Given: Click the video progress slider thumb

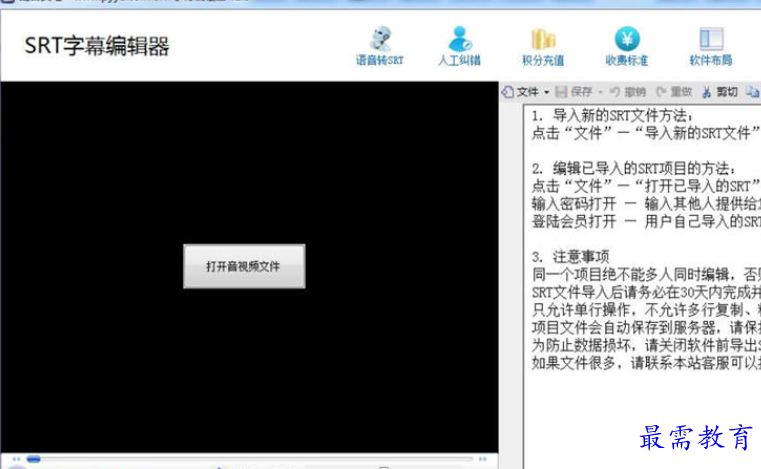Looking at the screenshot, I should tap(33, 459).
